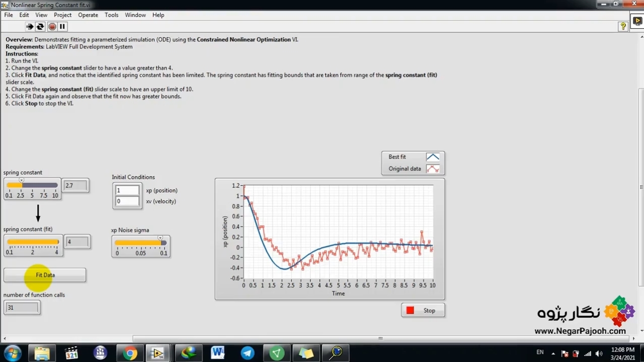This screenshot has width=644, height=362.
Task: Click the xp Noise sigma slider
Action: [140, 243]
